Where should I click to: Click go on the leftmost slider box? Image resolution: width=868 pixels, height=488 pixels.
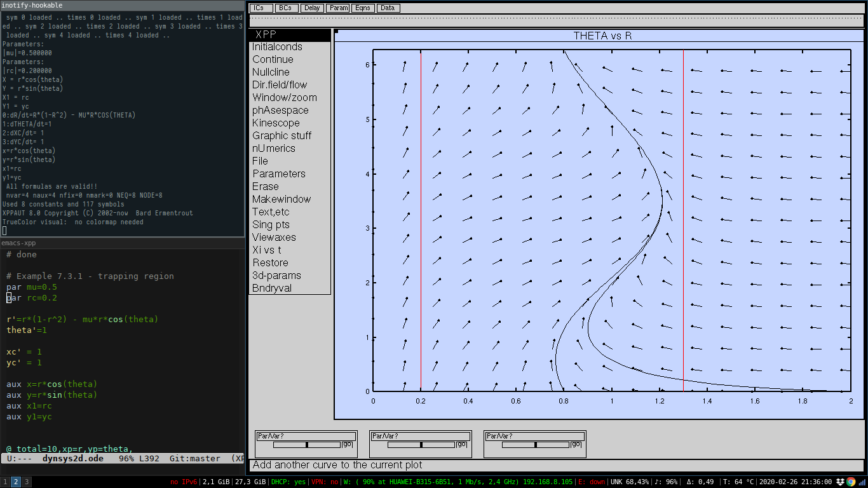[347, 445]
